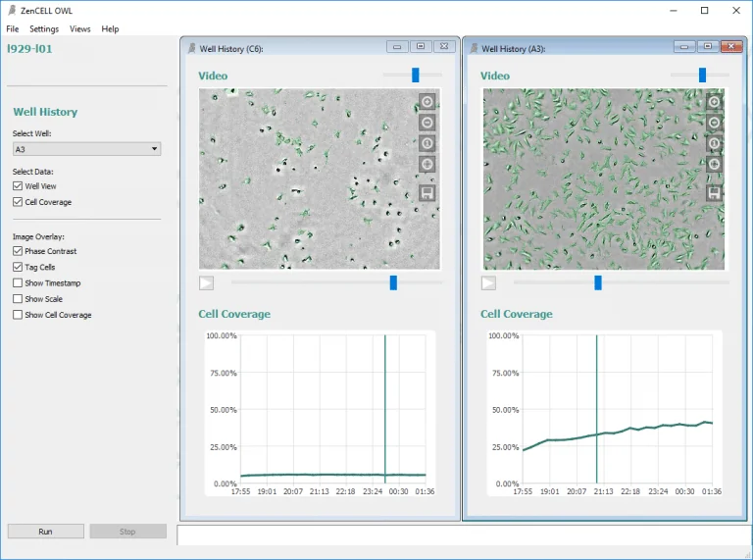753x560 pixels.
Task: Open the Views menu
Action: [79, 28]
